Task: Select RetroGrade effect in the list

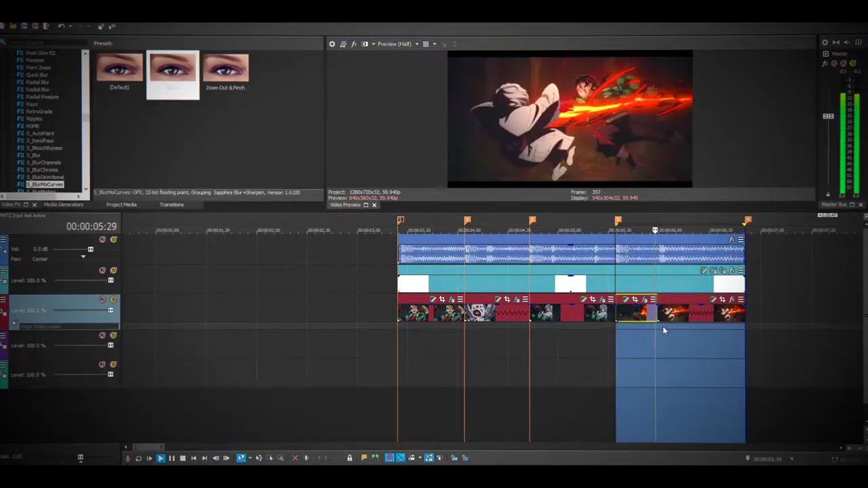Action: [x=39, y=112]
